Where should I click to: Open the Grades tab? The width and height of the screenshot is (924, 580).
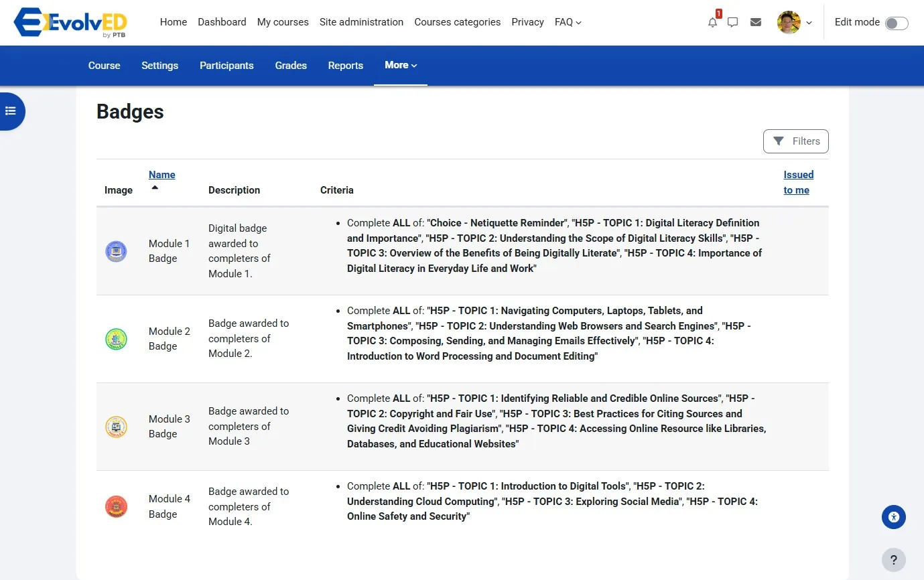coord(291,66)
